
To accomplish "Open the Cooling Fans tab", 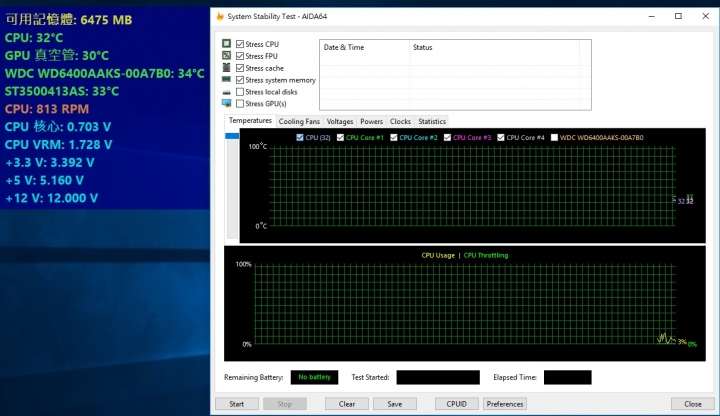I will point(299,121).
